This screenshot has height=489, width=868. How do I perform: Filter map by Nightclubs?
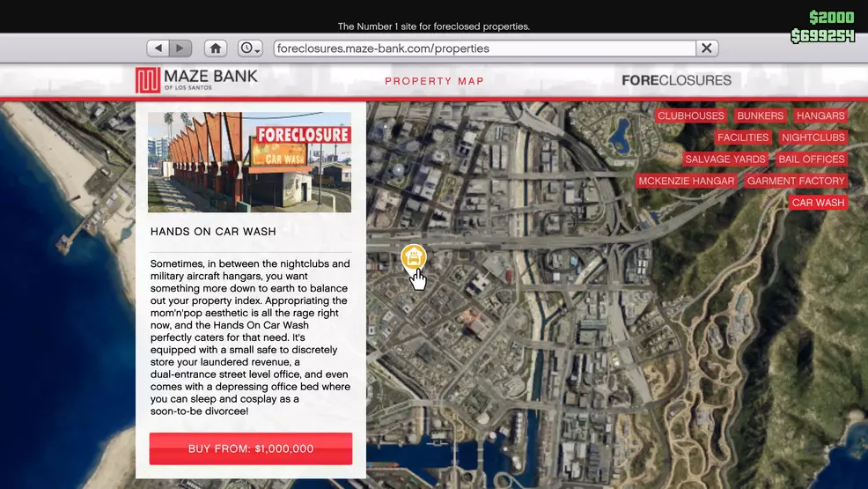coord(813,137)
